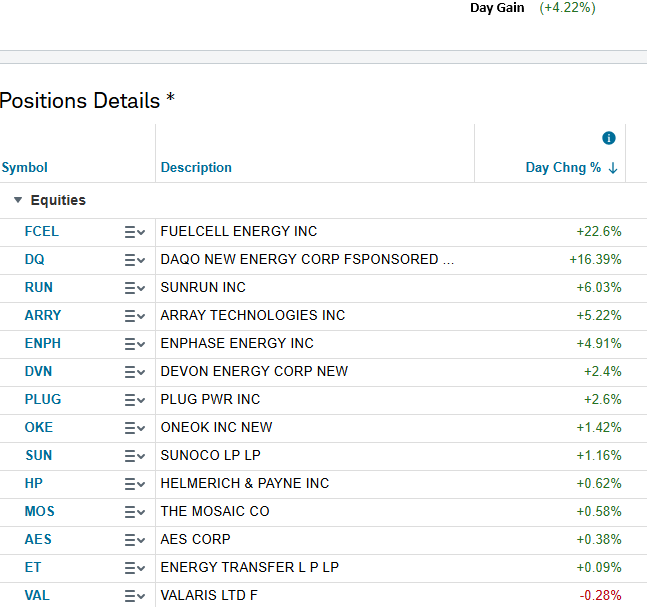Open actions menu for OKE row
This screenshot has width=647, height=607.
coord(135,428)
